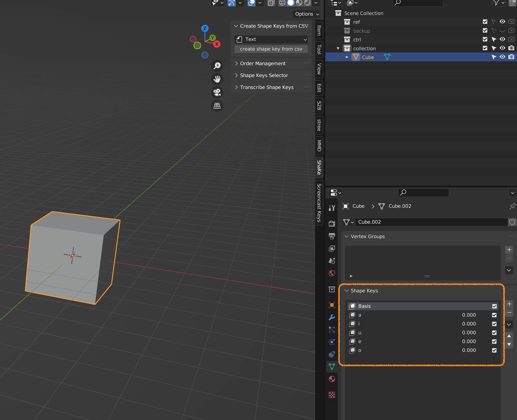The width and height of the screenshot is (517, 420).
Task: Open the Render properties (camera icon)
Action: tap(332, 223)
